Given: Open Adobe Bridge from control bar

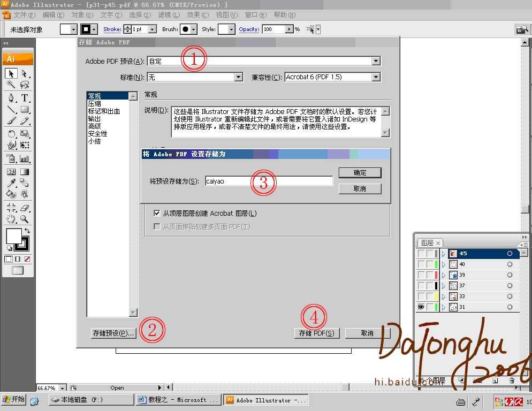Looking at the screenshot, I should pos(522,29).
